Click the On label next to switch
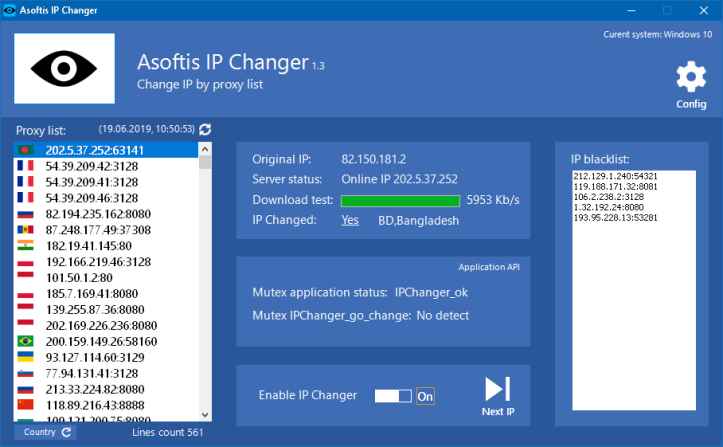 coord(425,396)
